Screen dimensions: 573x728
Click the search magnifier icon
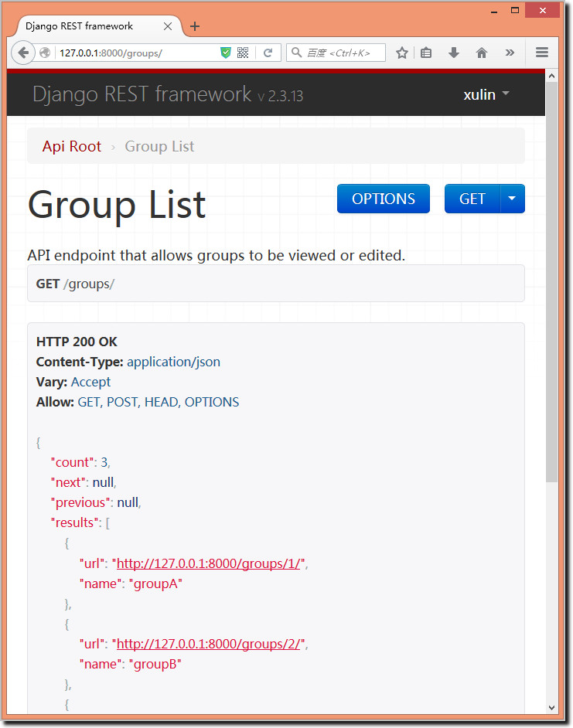(x=296, y=53)
